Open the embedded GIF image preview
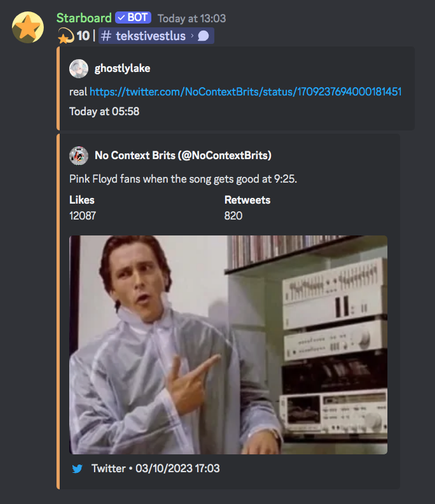This screenshot has width=435, height=504. coord(228,345)
